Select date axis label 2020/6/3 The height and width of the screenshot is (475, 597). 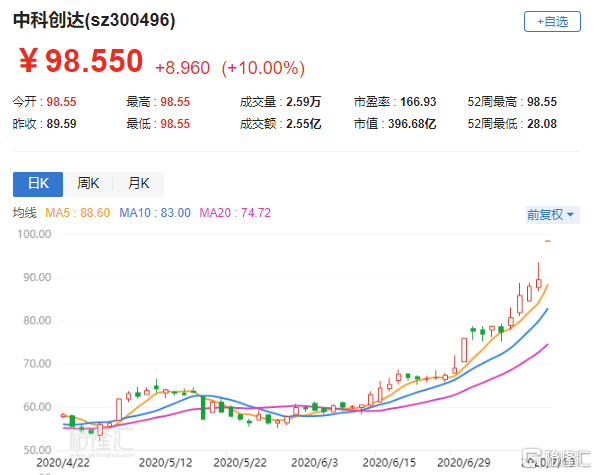(314, 463)
